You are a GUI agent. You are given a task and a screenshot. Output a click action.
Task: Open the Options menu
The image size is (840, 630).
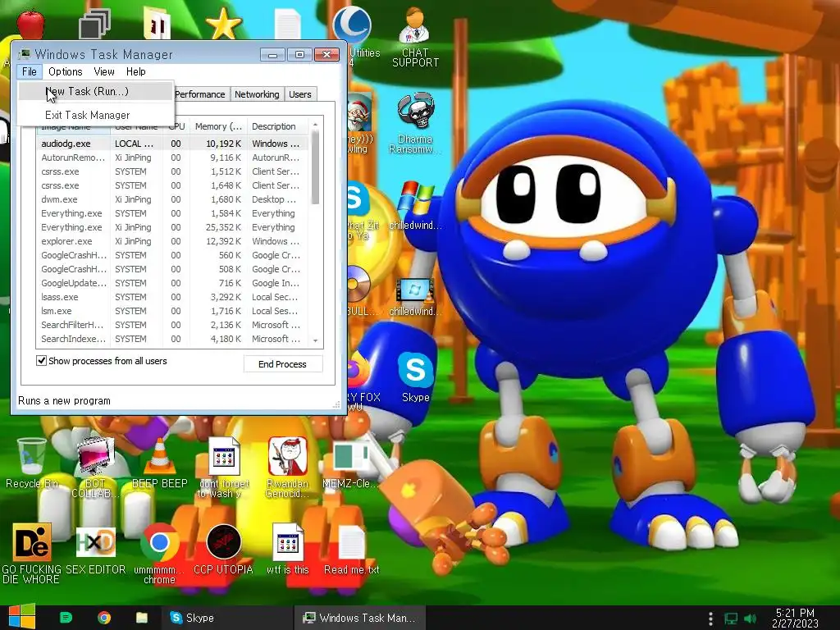tap(66, 72)
